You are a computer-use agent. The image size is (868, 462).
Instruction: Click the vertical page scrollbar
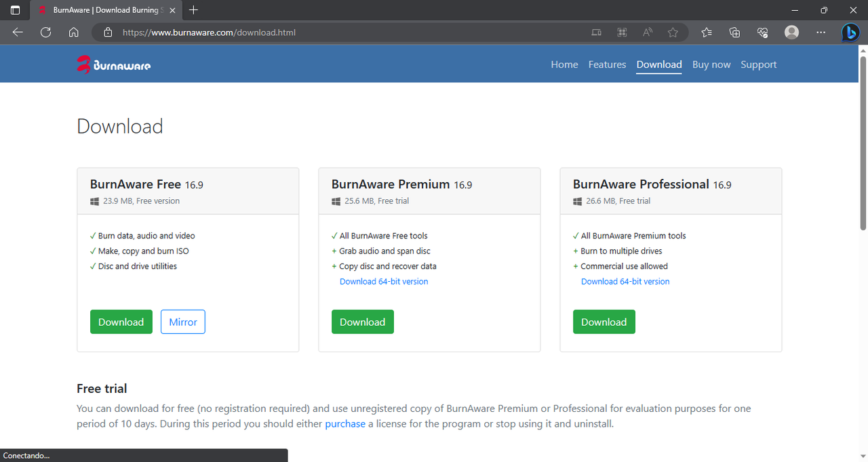[x=863, y=142]
